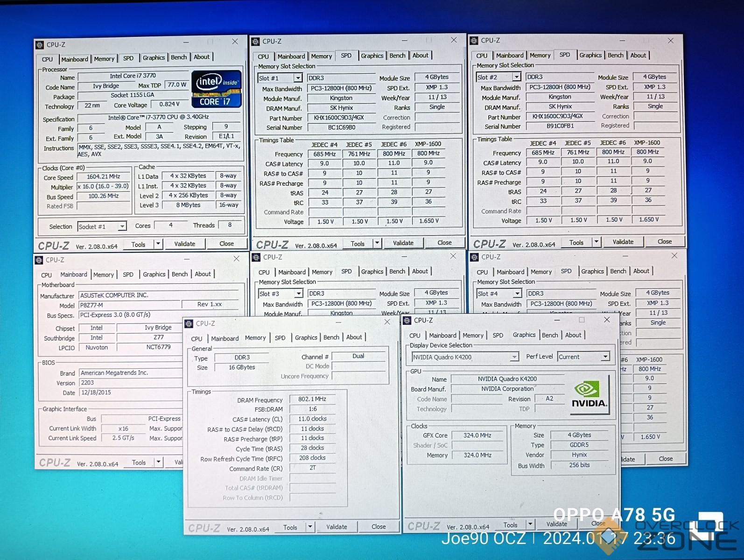744x560 pixels.
Task: Click the processor name field 'Intel Core i7 3770'
Action: click(x=133, y=76)
